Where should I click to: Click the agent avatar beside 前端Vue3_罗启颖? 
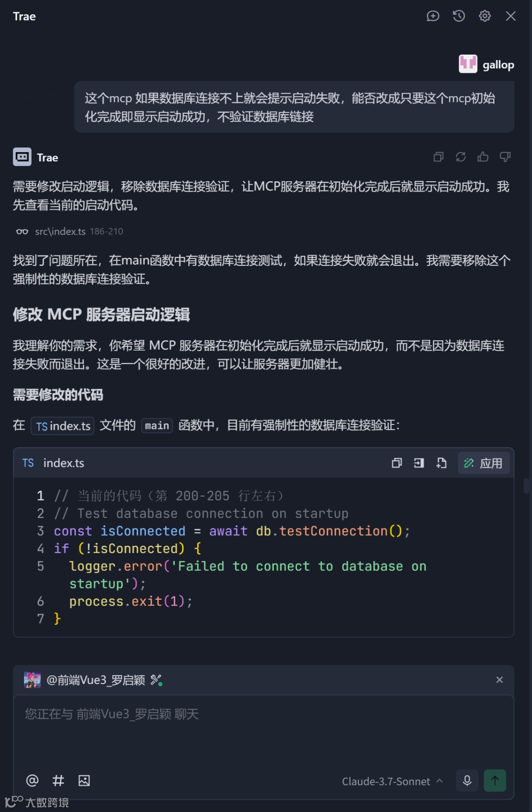pyautogui.click(x=33, y=680)
